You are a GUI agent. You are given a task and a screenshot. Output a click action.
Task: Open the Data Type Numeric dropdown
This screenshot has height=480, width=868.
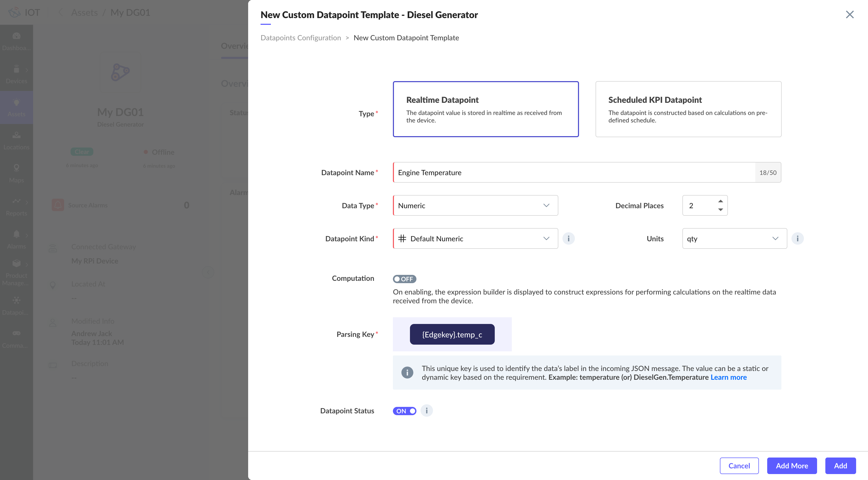coord(475,205)
